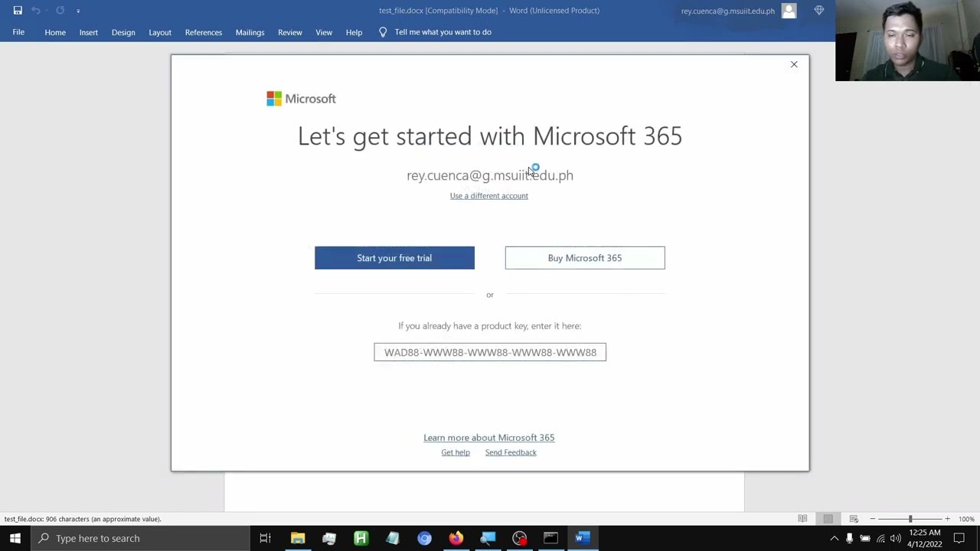Click the zoom slider handle
980x551 pixels.
[910, 519]
